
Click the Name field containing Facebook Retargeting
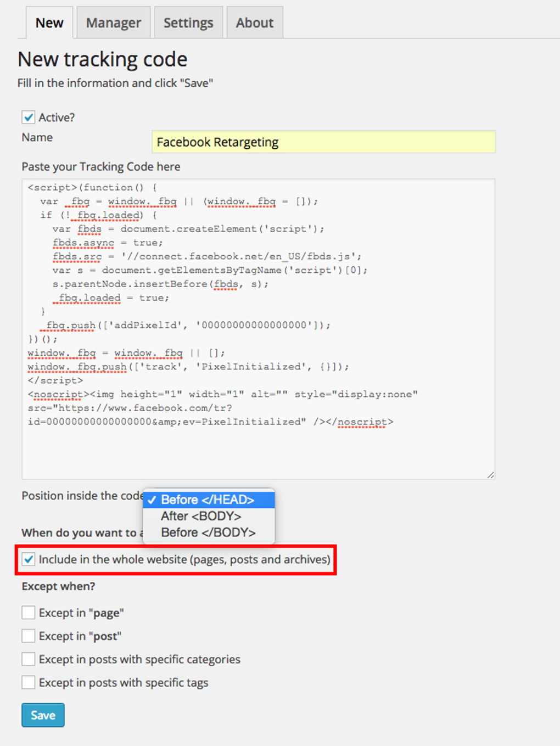pyautogui.click(x=324, y=142)
